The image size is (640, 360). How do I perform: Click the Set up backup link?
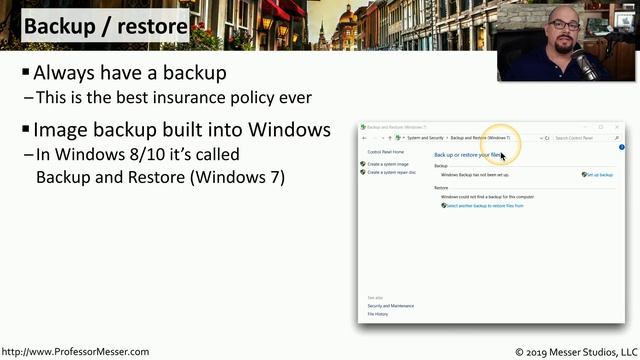600,175
